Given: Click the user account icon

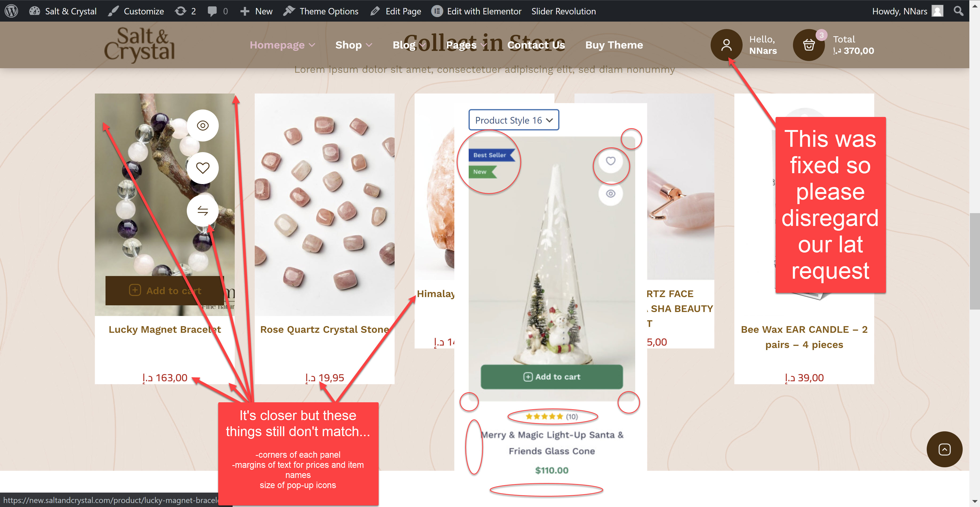Looking at the screenshot, I should coord(726,45).
